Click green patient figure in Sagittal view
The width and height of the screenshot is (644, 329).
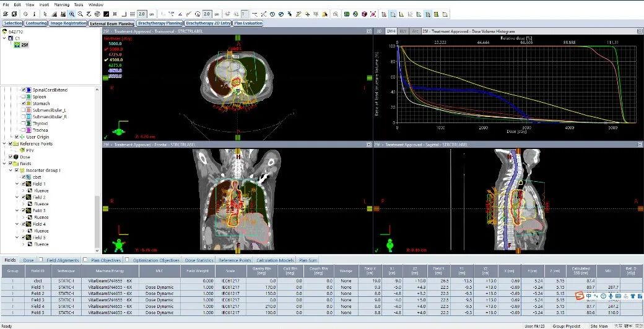click(390, 245)
